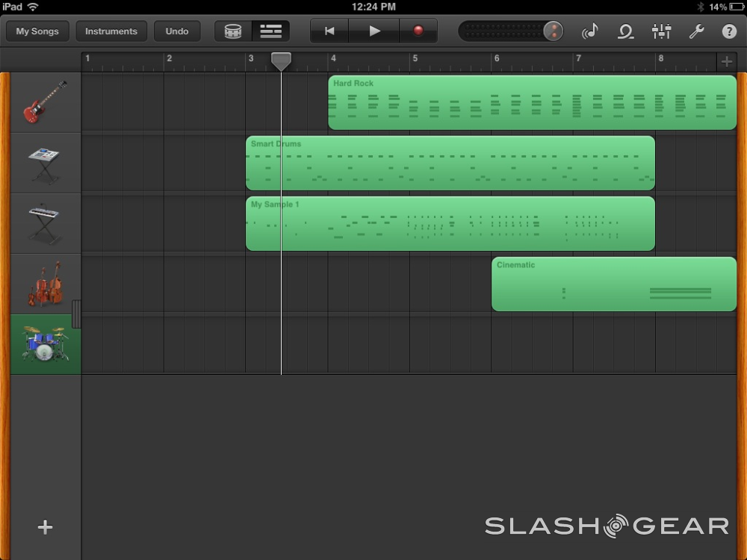Click the master volume knob
The width and height of the screenshot is (747, 560).
click(553, 31)
